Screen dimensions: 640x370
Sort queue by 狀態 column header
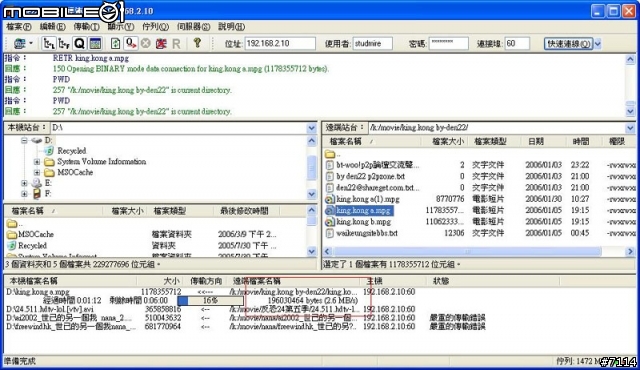(x=494, y=281)
